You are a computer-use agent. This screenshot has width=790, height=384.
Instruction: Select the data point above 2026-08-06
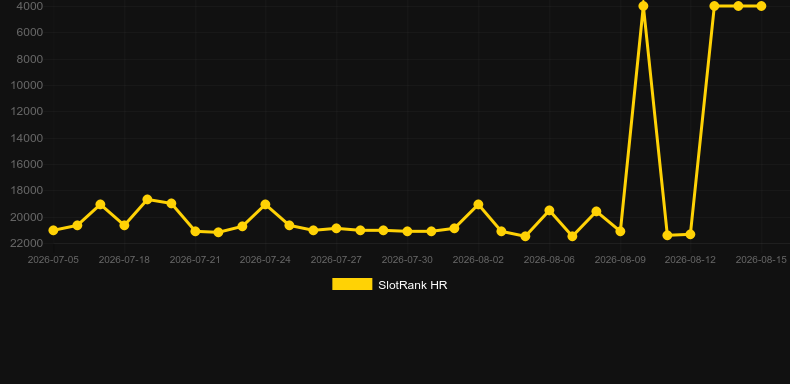pyautogui.click(x=549, y=211)
